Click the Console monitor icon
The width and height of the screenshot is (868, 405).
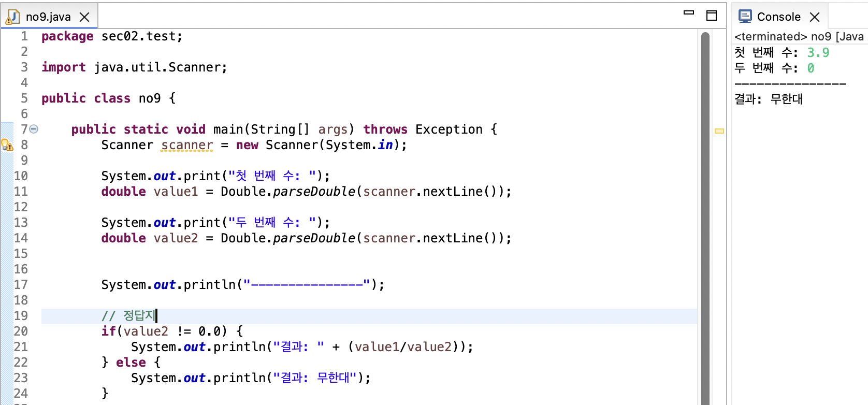745,17
